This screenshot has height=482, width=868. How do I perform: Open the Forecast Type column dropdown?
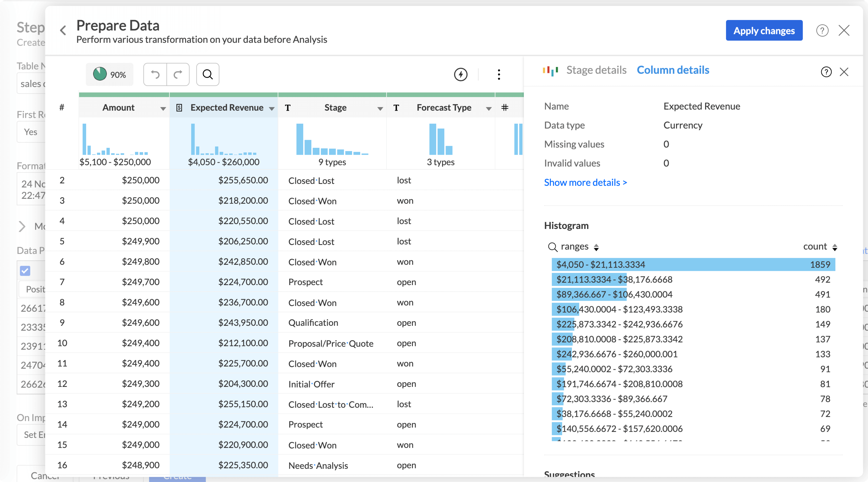pos(488,108)
